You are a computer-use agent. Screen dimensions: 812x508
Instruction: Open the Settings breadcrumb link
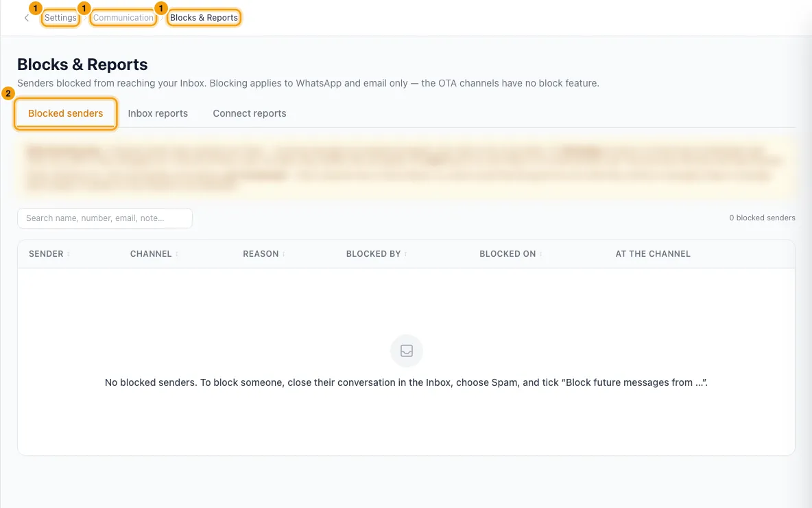(60, 18)
